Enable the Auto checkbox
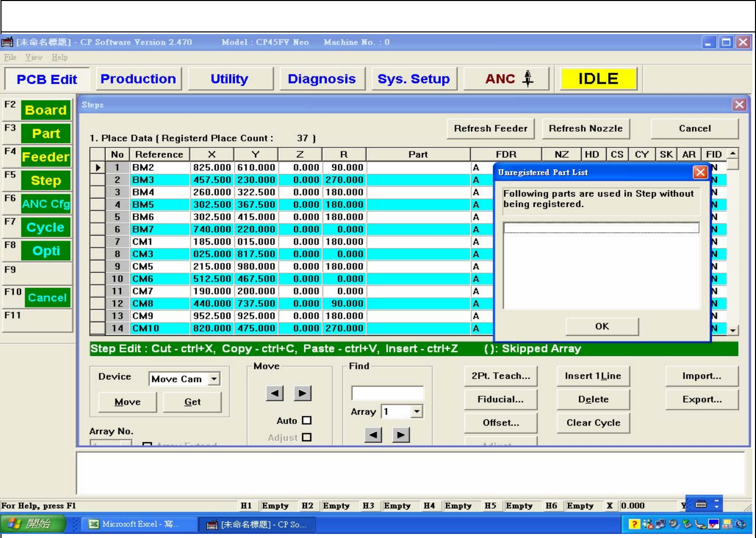 307,420
